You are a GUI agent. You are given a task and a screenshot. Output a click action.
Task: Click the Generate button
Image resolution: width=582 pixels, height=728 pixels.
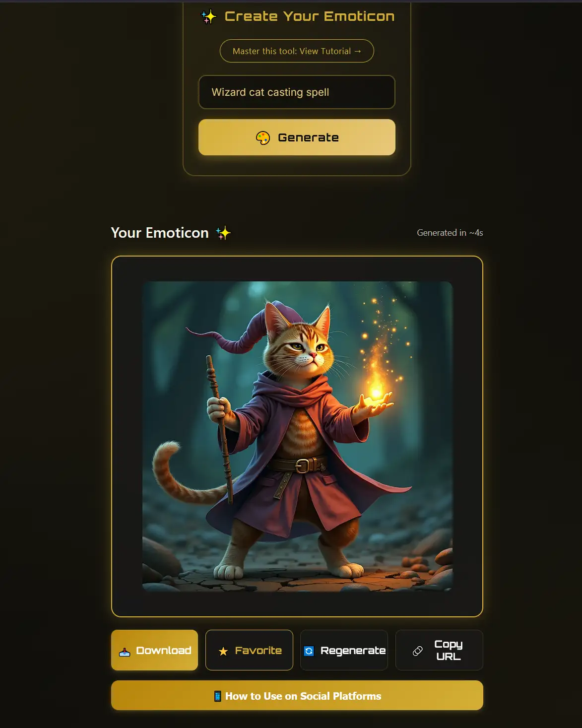pyautogui.click(x=297, y=137)
